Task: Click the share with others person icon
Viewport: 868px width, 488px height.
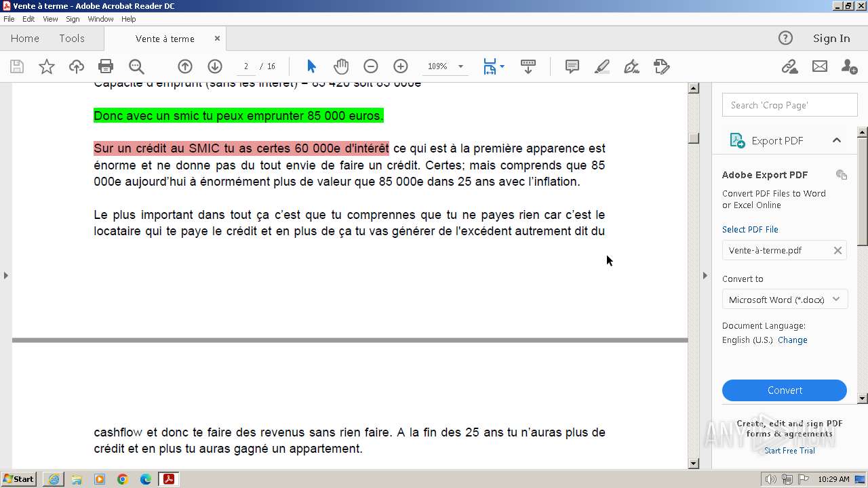Action: 849,66
